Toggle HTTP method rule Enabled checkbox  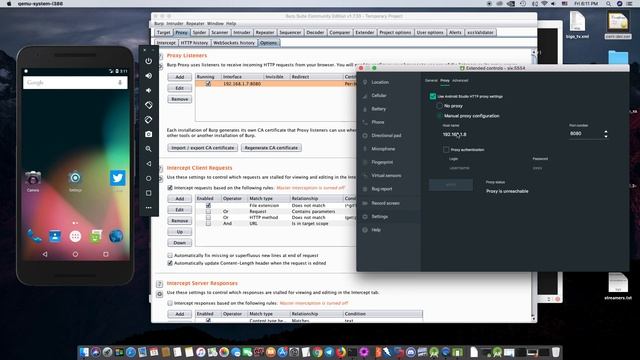[x=208, y=218]
